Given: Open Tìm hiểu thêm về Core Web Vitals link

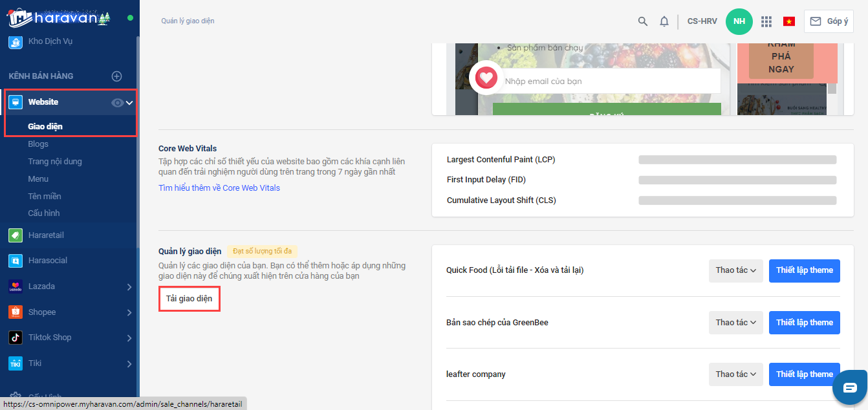Looking at the screenshot, I should [219, 188].
